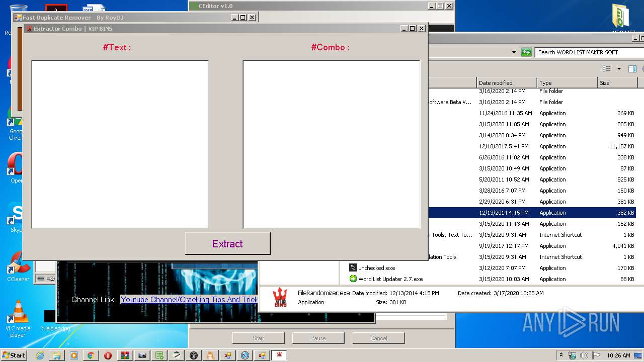Open the WORD LIST desktop folder icon
644x362 pixels.
(x=620, y=19)
